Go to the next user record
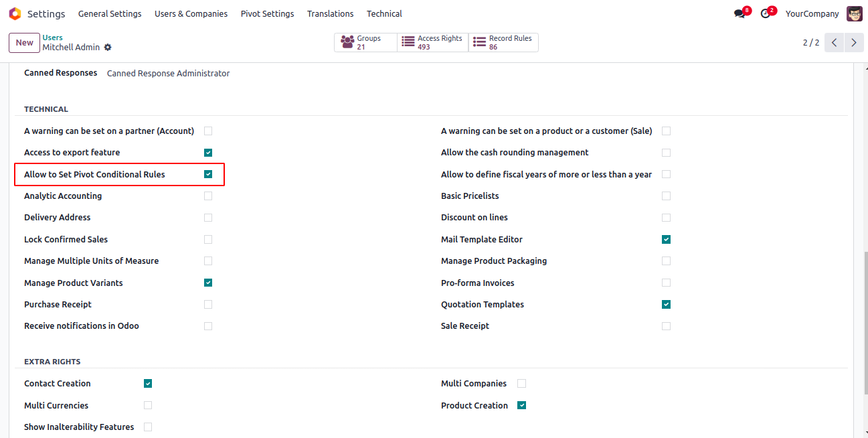 coord(853,42)
